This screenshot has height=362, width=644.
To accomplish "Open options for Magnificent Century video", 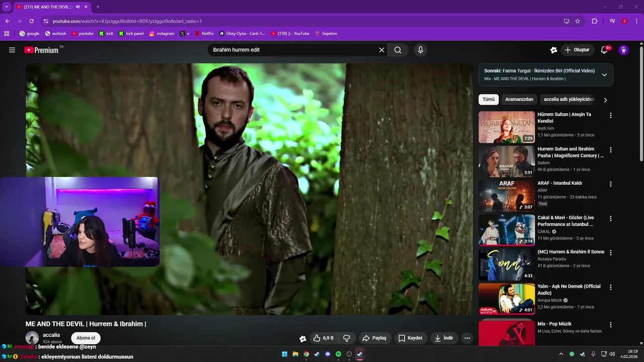I will pyautogui.click(x=611, y=150).
